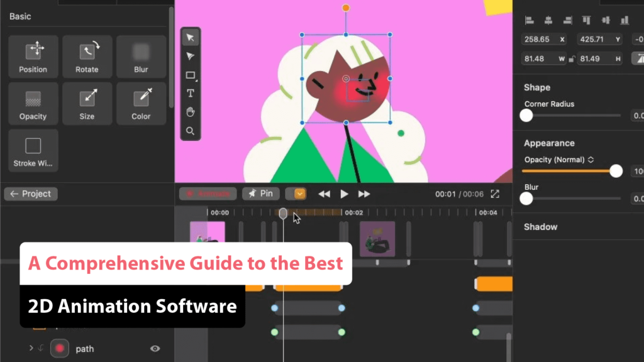Viewport: 644px width, 362px height.
Task: Click the 00:01 / 00:06 time readout
Action: pyautogui.click(x=459, y=194)
